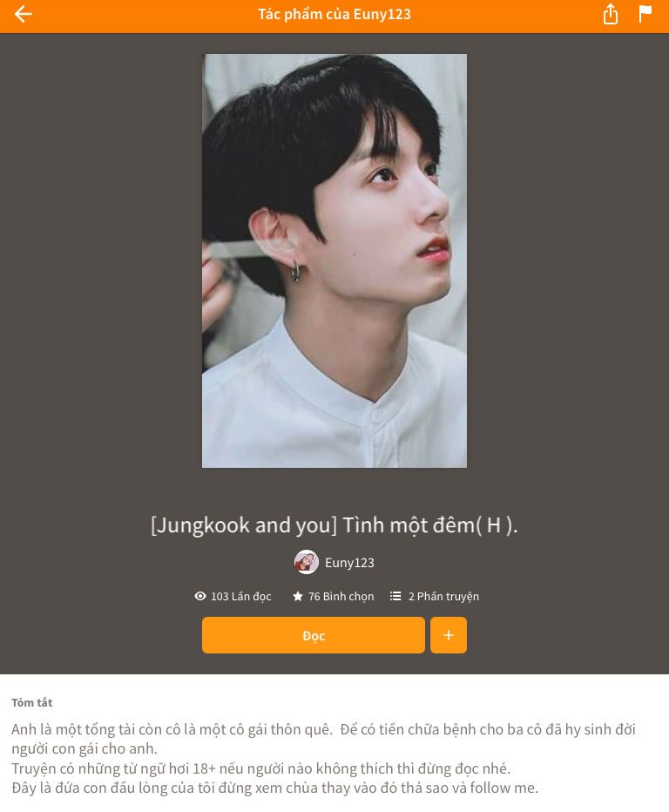Click the list icon beside 2 Phần truyện

coord(395,596)
